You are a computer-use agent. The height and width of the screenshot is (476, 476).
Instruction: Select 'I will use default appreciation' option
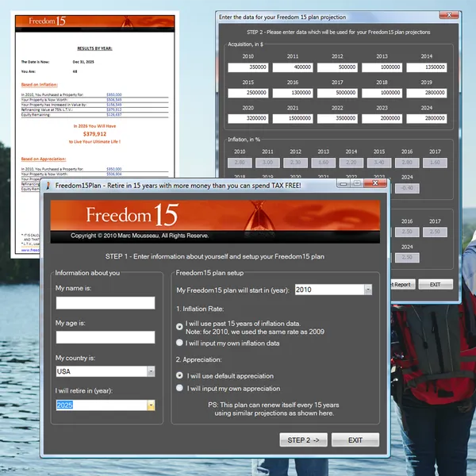pyautogui.click(x=179, y=375)
